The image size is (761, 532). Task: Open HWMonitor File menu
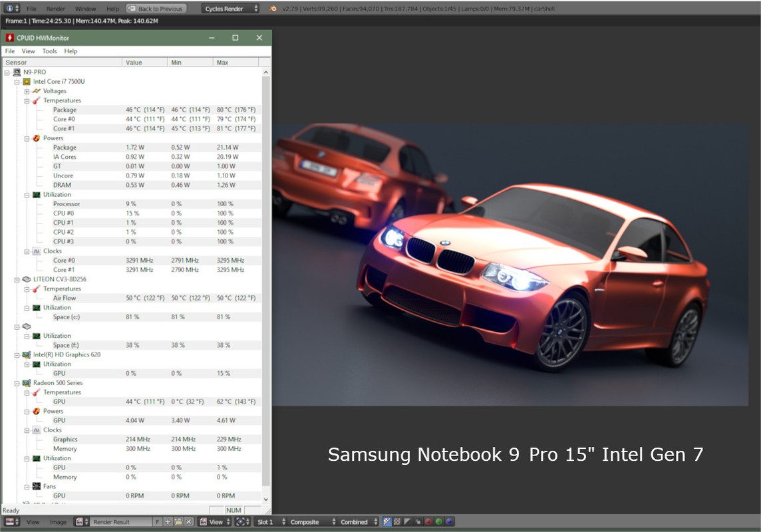click(x=10, y=51)
